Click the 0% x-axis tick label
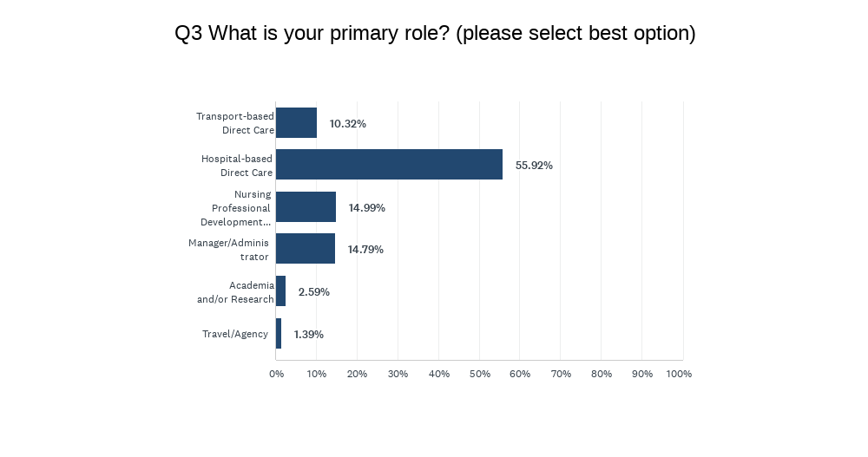The width and height of the screenshot is (868, 457). pyautogui.click(x=276, y=374)
